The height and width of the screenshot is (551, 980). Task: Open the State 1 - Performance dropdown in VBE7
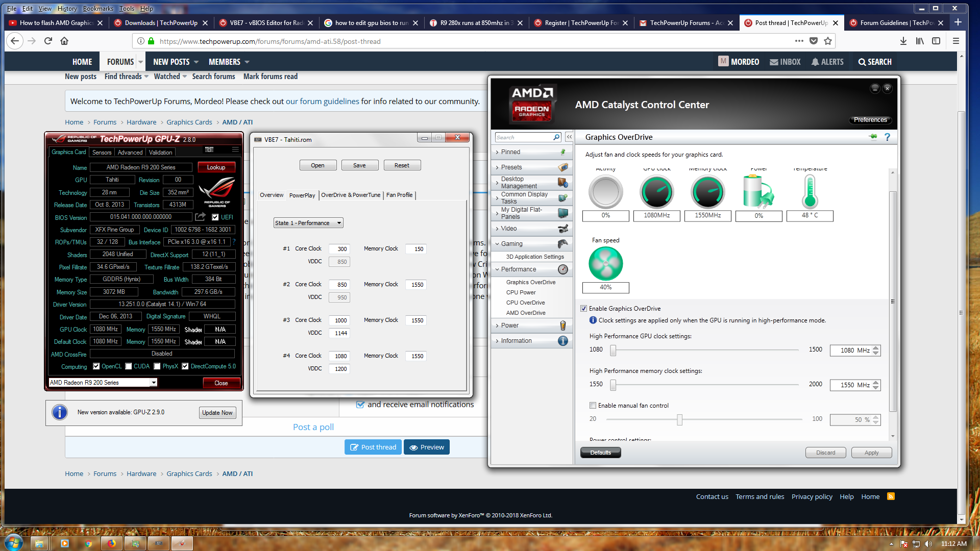coord(308,223)
